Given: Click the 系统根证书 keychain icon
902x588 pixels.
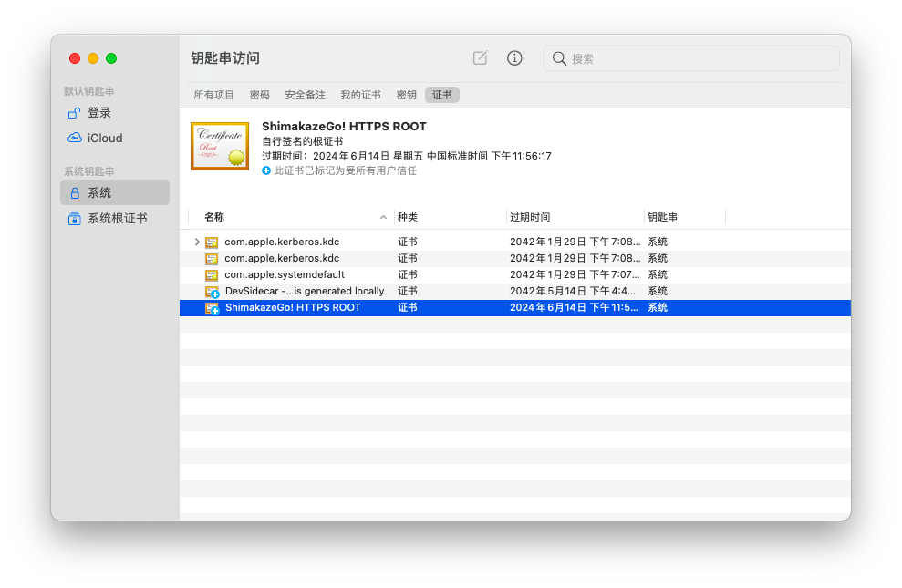Looking at the screenshot, I should point(75,219).
